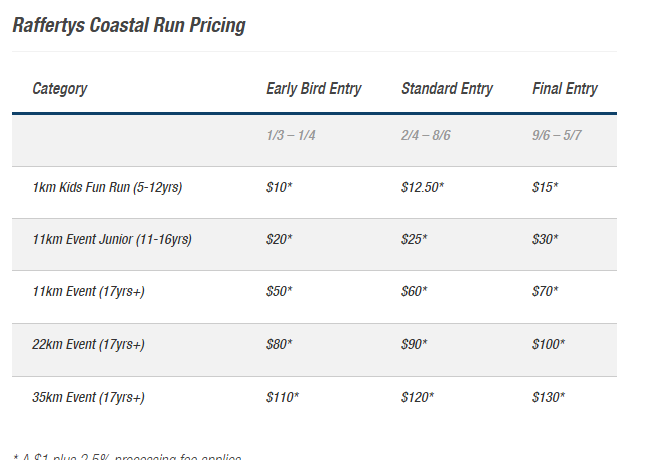The height and width of the screenshot is (460, 658).
Task: Click the 35km Event (17yrs+) row label
Action: point(89,397)
